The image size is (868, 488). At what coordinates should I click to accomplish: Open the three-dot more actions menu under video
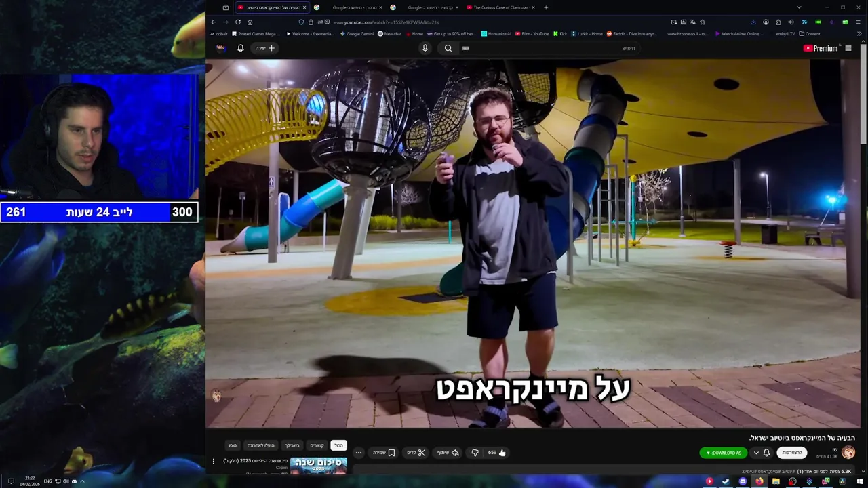[x=359, y=453]
